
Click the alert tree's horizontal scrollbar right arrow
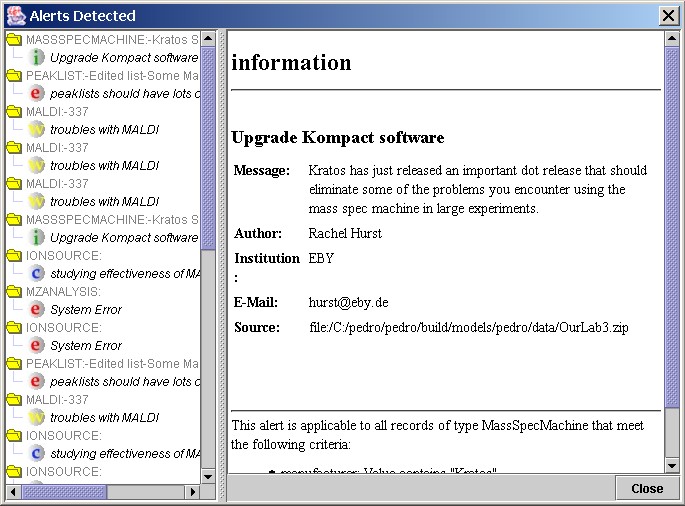(192, 492)
